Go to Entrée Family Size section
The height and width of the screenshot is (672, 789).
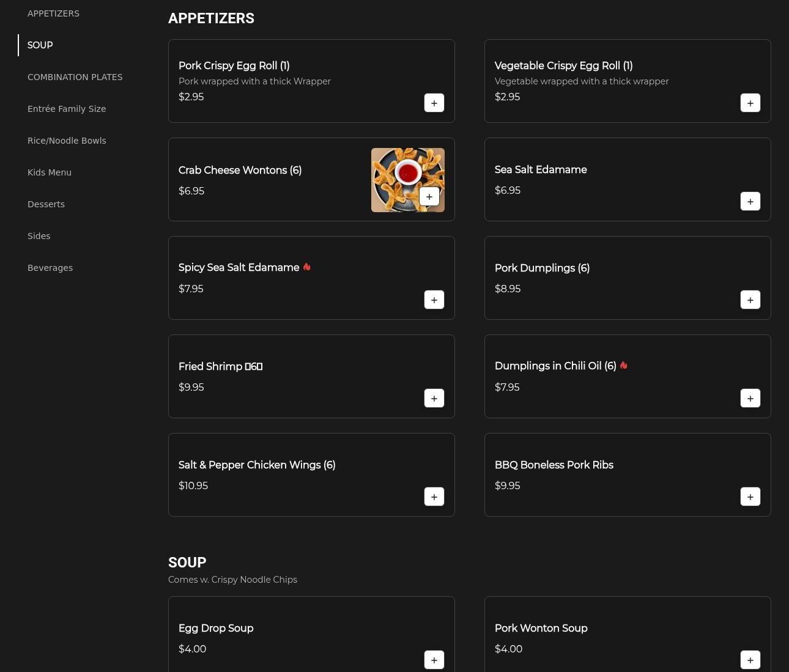[67, 109]
